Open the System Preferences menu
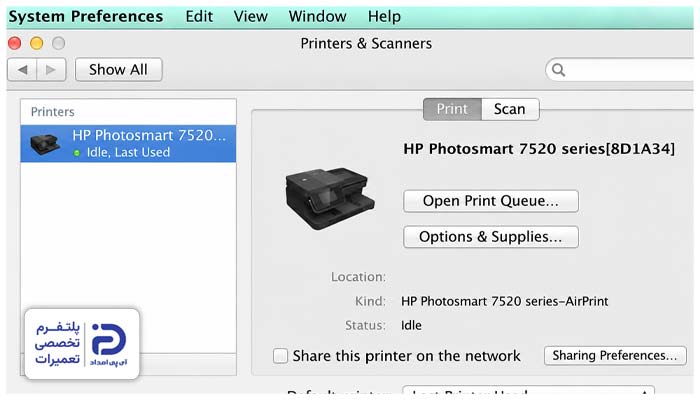 coord(86,17)
